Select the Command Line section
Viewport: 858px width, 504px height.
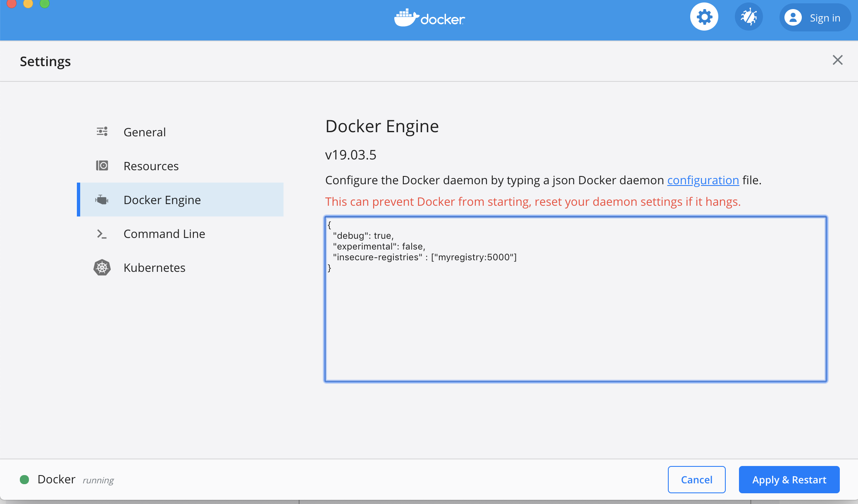(164, 234)
